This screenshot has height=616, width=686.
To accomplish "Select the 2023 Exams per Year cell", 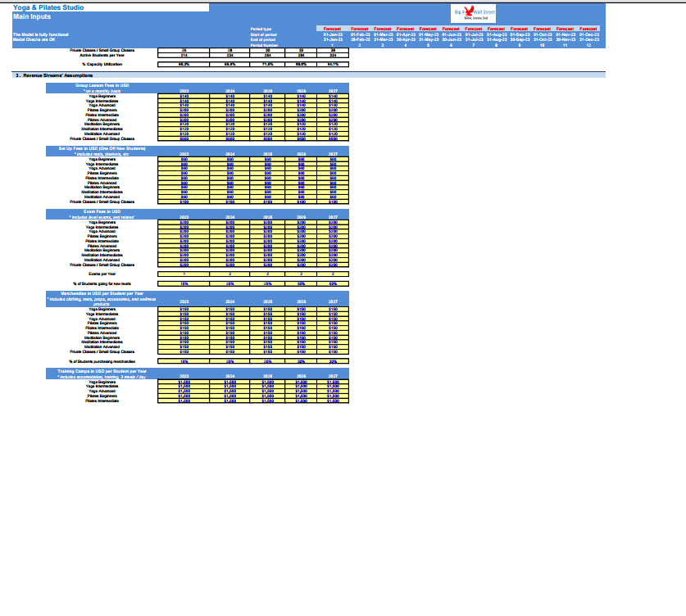I will [184, 274].
